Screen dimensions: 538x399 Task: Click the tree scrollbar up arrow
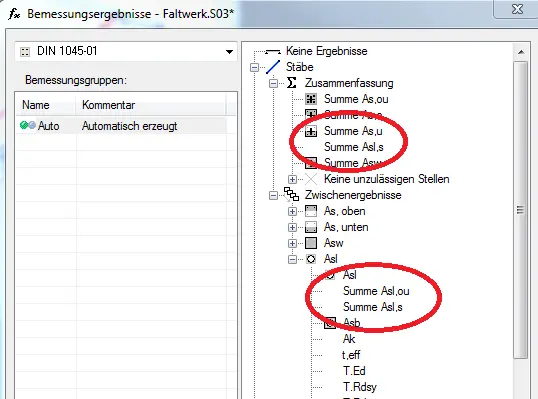coord(521,52)
